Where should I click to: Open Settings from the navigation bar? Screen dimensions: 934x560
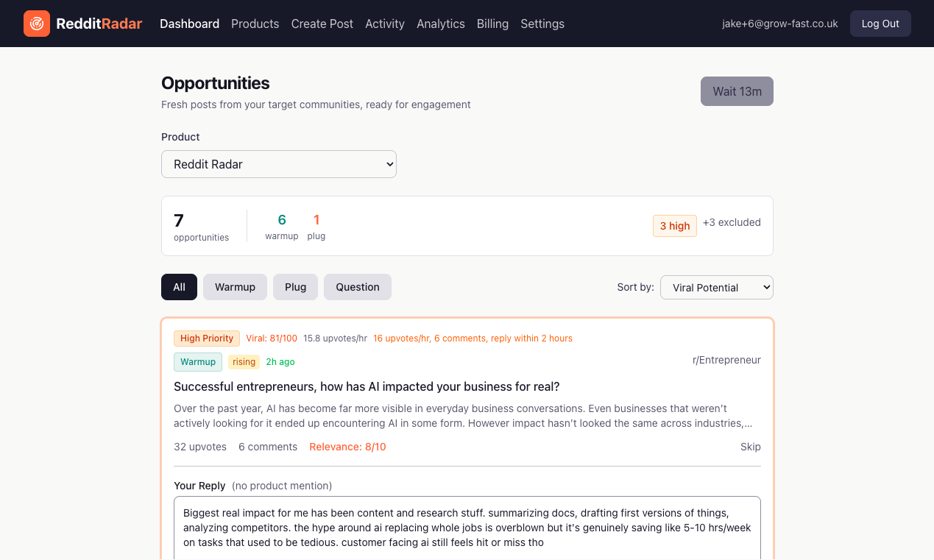pos(542,24)
